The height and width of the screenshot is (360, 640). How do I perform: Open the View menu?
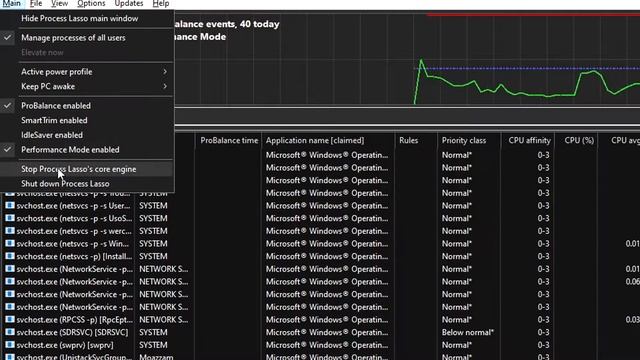(x=60, y=4)
